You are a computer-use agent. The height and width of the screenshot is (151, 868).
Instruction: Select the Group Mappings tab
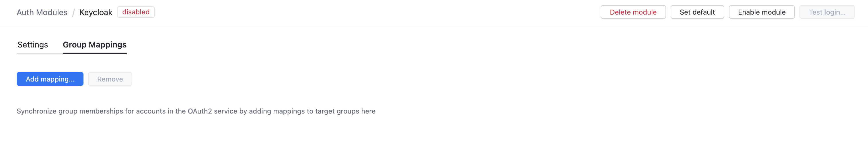95,45
